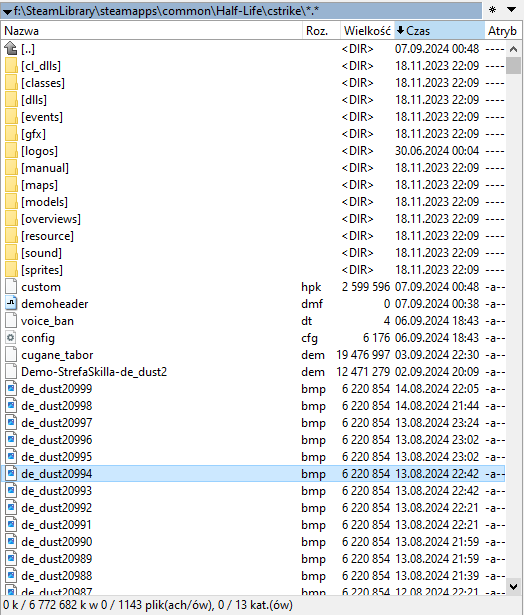
Task: Click the demoheader dmf file icon
Action: coord(11,304)
